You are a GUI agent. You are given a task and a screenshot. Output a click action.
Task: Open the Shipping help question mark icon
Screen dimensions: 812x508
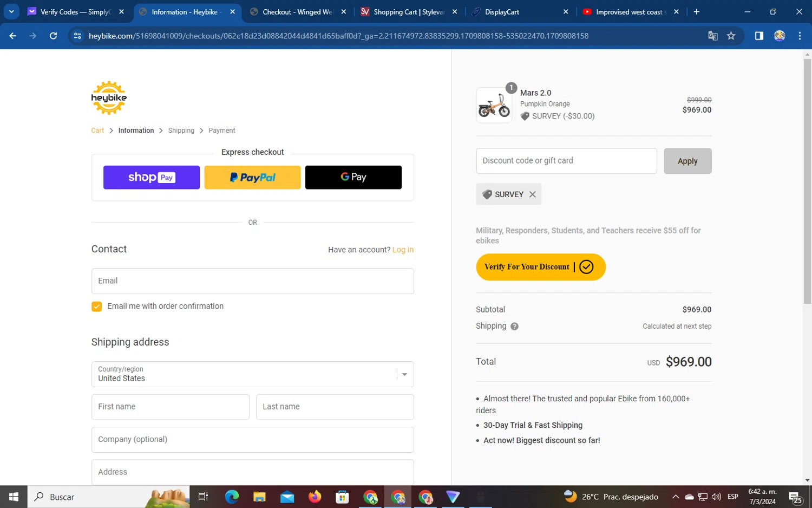click(514, 327)
